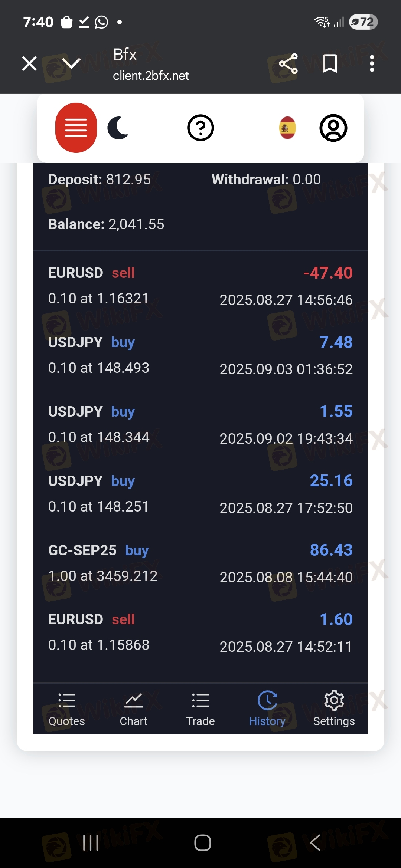Open the red hamburger menu button
Viewport: 401px width, 868px height.
(x=76, y=128)
